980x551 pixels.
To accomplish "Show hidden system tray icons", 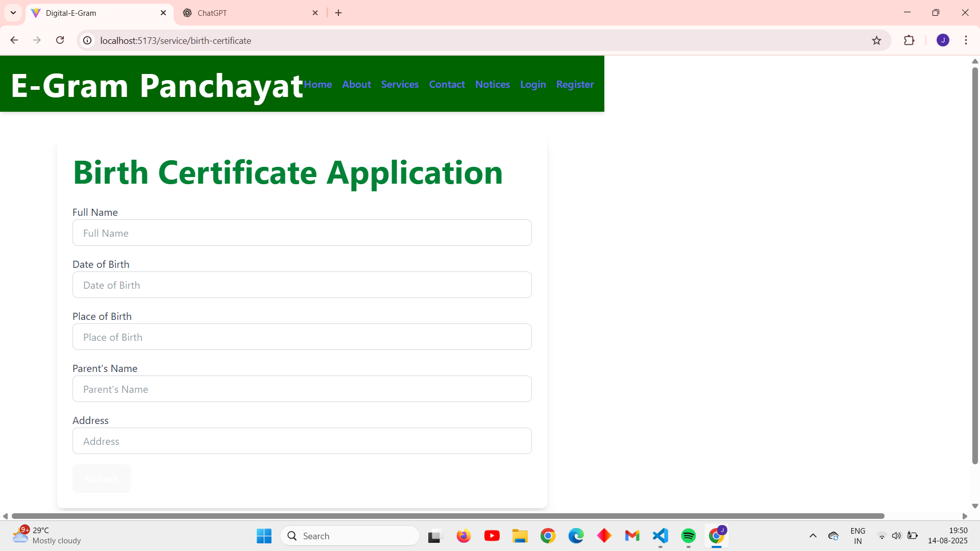I will (x=813, y=536).
